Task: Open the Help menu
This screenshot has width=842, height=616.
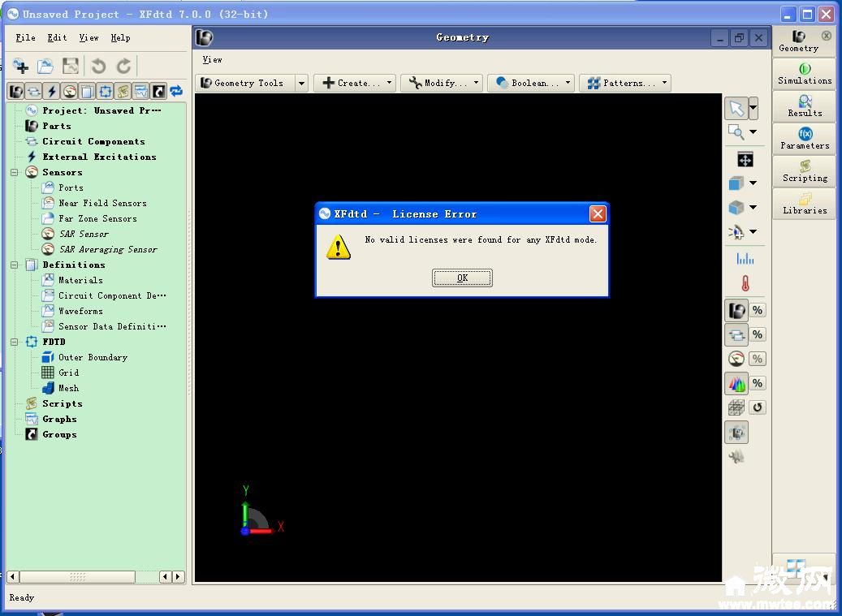Action: pyautogui.click(x=120, y=37)
